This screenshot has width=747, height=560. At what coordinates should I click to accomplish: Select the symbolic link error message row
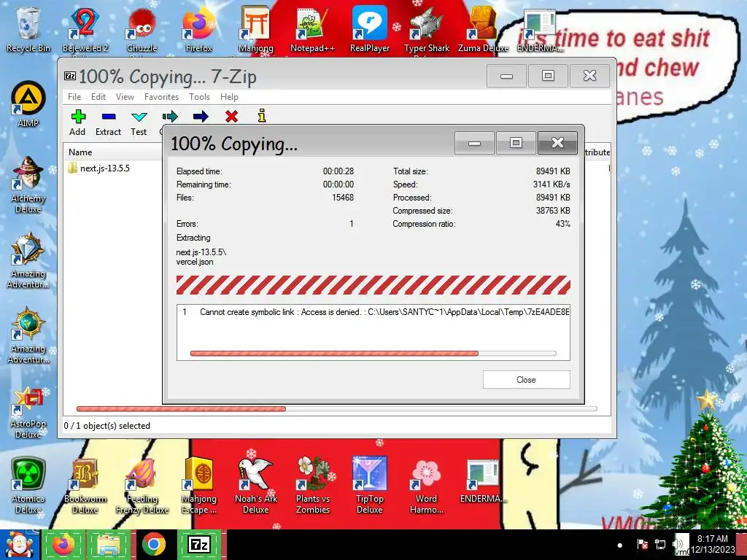pyautogui.click(x=373, y=312)
